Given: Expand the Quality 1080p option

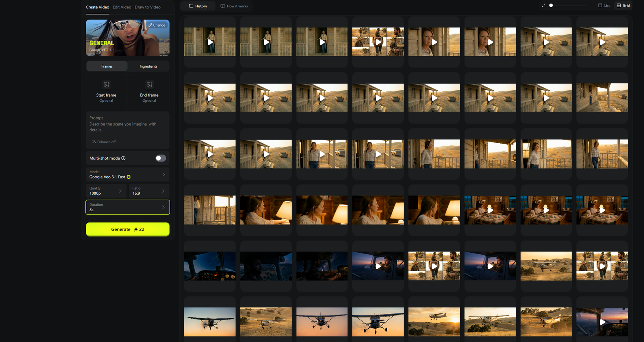Looking at the screenshot, I should pyautogui.click(x=106, y=191).
